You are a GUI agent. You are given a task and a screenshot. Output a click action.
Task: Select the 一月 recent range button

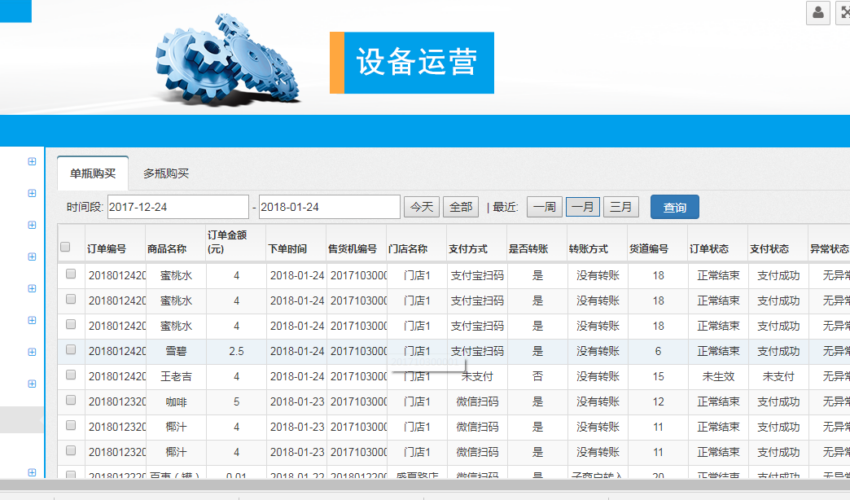click(583, 207)
